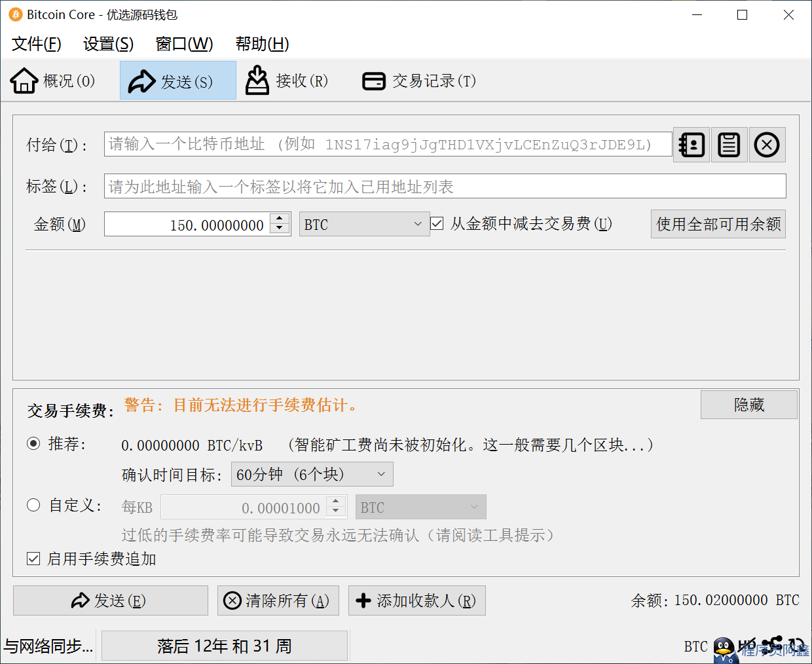Viewport: 812px width, 664px height.
Task: Maximize the Bitcoin Core window
Action: click(742, 14)
